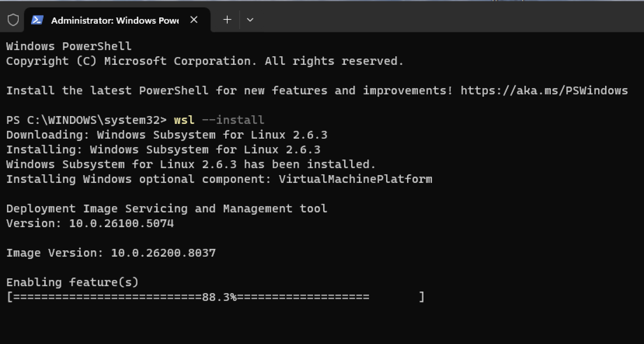
Task: Close the Windows PowerShell tab
Action: (x=194, y=20)
